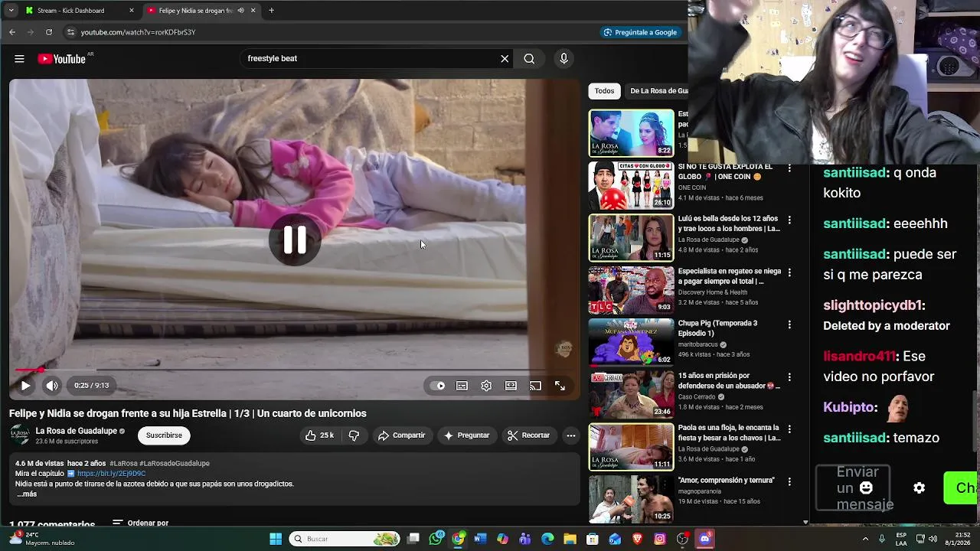
Task: Open Instagram from the taskbar
Action: point(659,539)
